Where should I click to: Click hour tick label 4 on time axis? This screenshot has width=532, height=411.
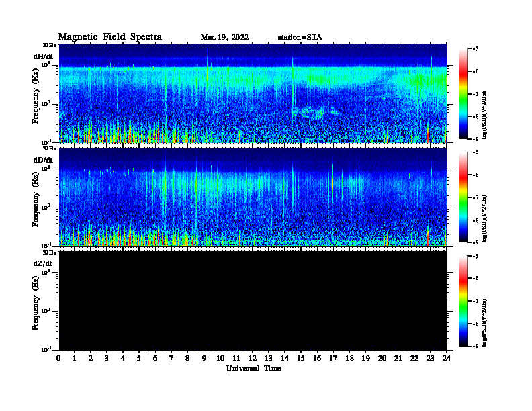coord(123,359)
